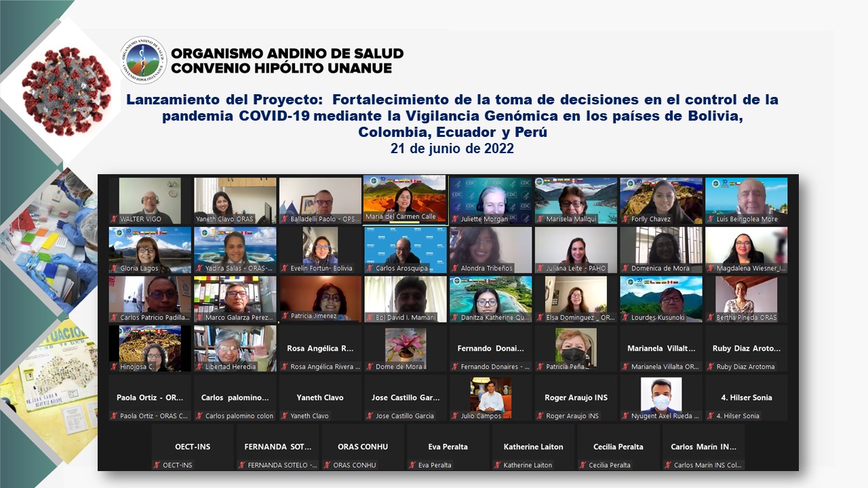
Task: Select the Dome de Mora flower tile
Action: [x=405, y=347]
